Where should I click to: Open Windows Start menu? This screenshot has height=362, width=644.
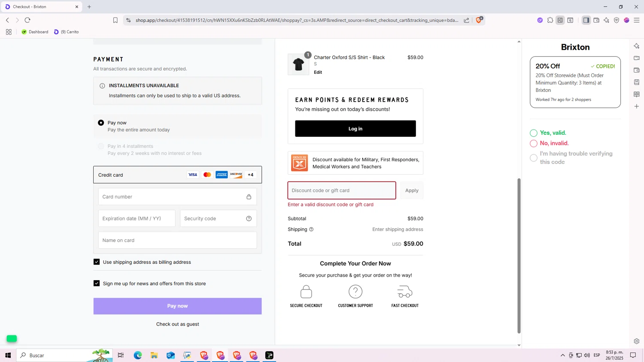coord(8,355)
